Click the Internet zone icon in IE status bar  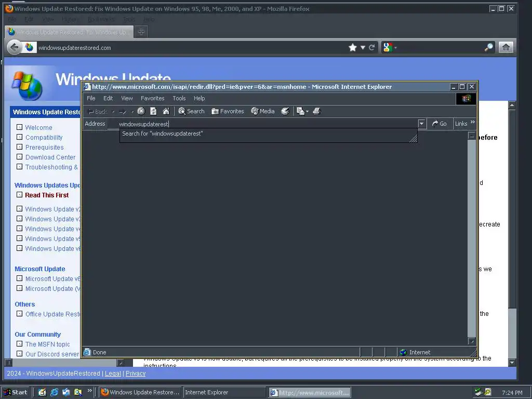click(x=403, y=353)
